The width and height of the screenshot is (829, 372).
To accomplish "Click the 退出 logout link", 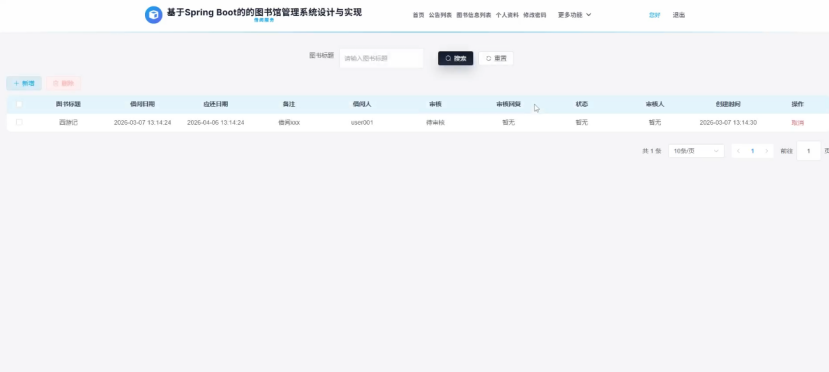I will [x=679, y=15].
